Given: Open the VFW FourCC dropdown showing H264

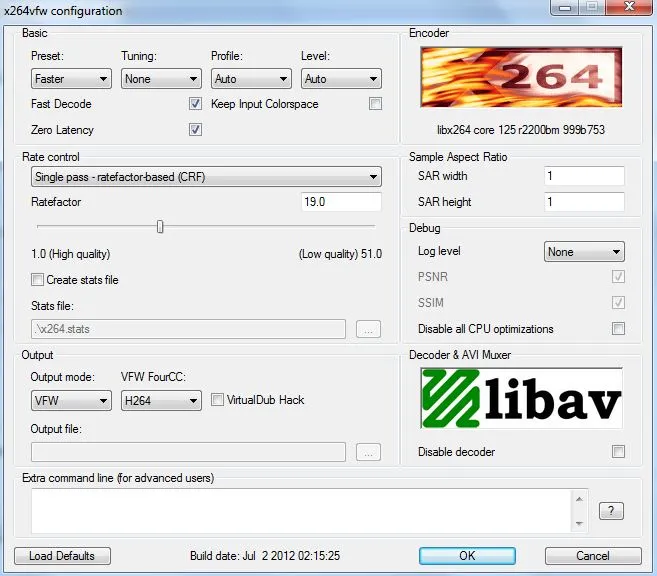Looking at the screenshot, I should pos(161,400).
